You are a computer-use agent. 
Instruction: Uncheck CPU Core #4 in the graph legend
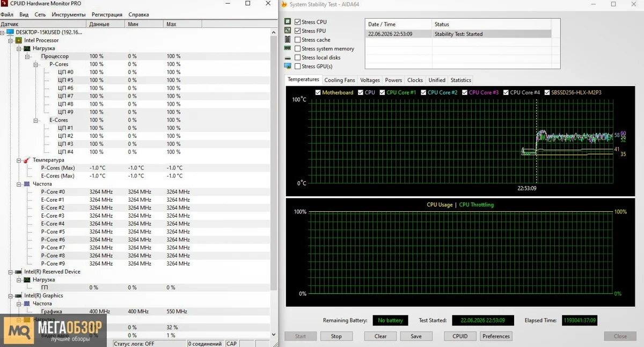pyautogui.click(x=506, y=92)
